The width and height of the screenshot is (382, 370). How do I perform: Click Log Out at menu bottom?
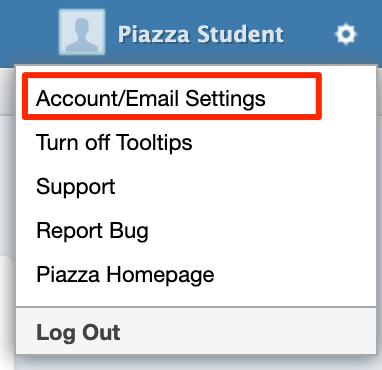[78, 333]
